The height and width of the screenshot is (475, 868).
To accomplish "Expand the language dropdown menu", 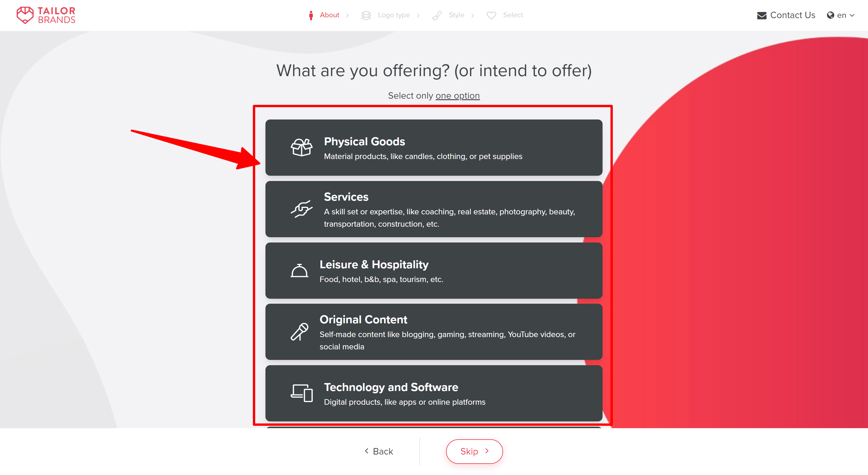I will tap(841, 15).
